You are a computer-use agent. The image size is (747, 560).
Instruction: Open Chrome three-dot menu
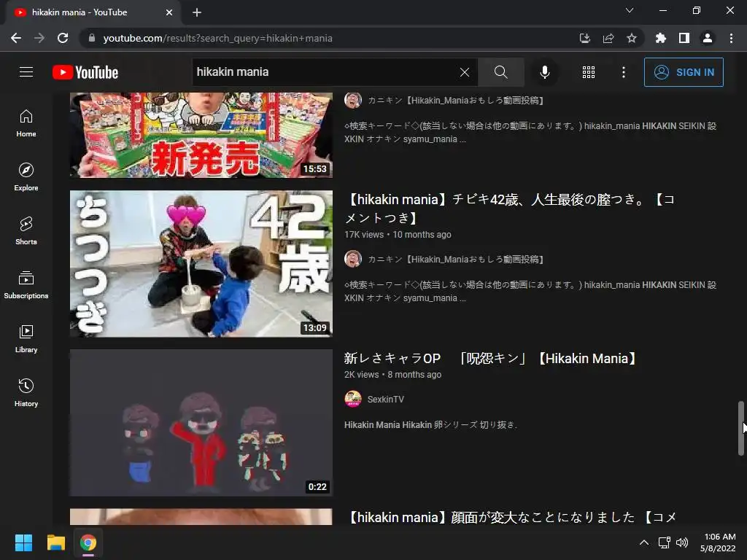(731, 38)
